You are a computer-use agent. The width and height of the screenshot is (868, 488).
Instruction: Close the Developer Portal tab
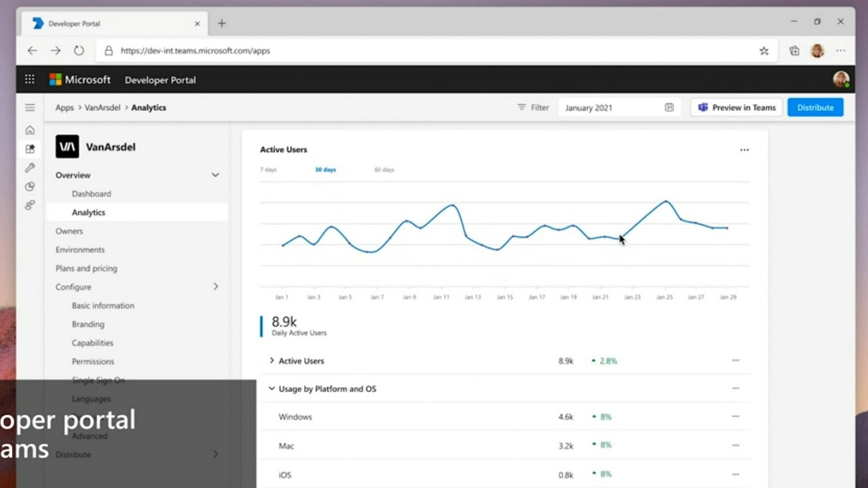197,23
